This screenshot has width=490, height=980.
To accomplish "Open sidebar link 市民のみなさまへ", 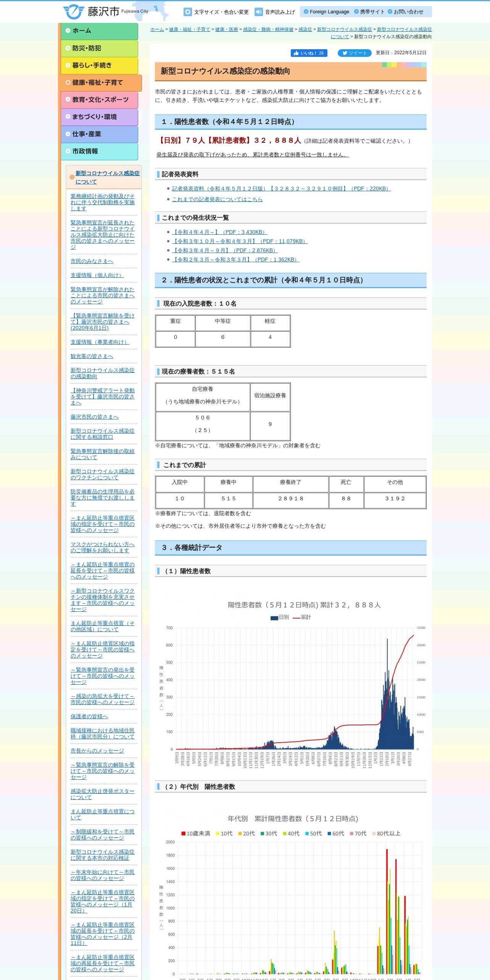I will coord(92,261).
